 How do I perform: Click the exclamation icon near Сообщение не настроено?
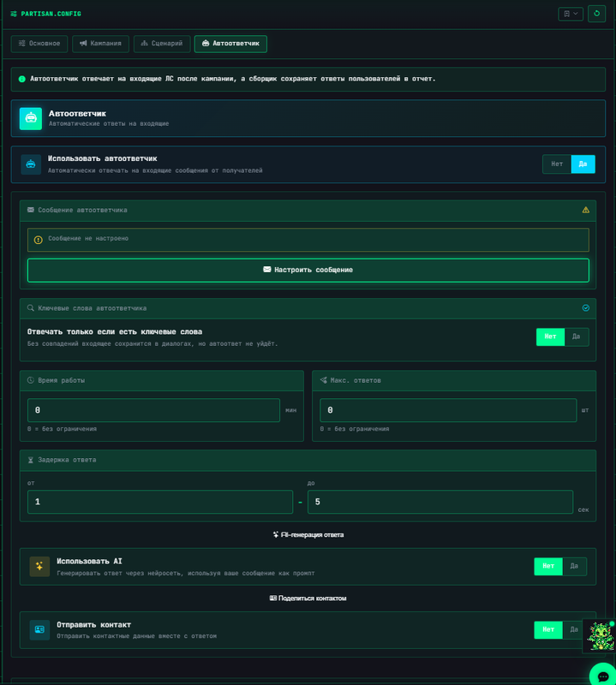click(x=38, y=240)
